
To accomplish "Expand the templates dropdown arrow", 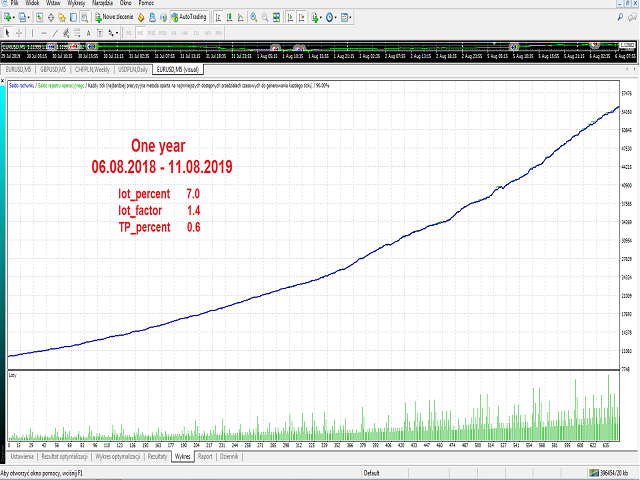I will pyautogui.click(x=350, y=18).
